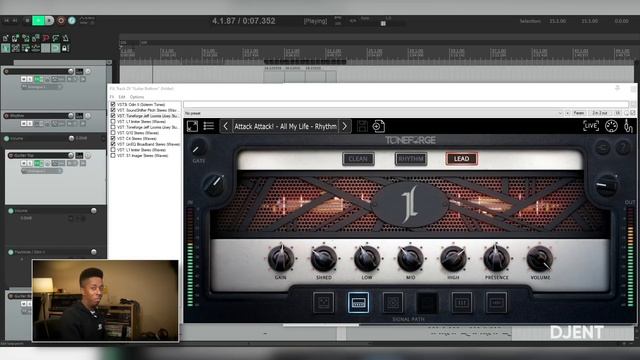
Task: Click the red record transport button
Action: [x=61, y=20]
